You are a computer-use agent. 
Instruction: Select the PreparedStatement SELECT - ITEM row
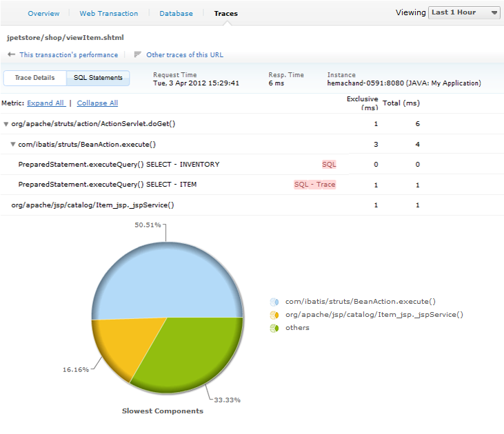click(252, 185)
